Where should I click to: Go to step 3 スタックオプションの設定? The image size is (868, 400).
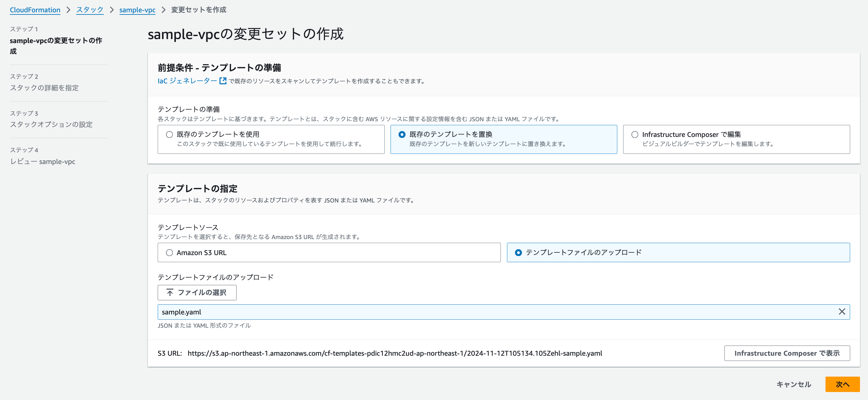(51, 125)
